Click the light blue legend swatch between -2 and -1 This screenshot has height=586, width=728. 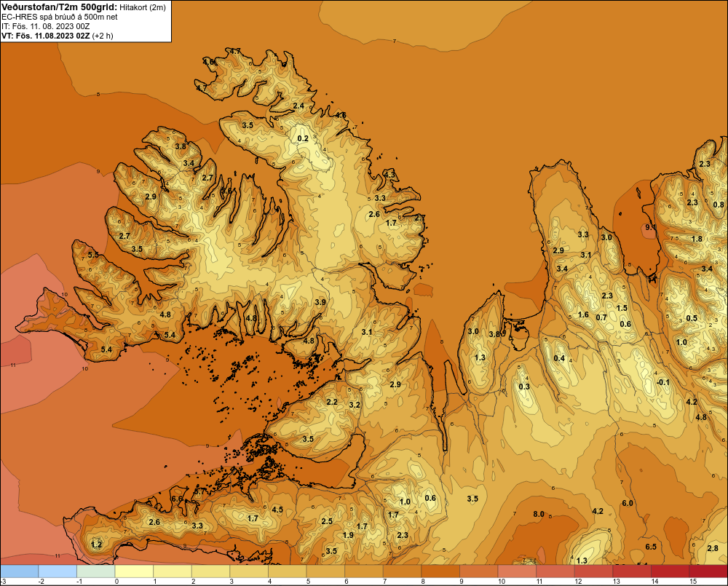pyautogui.click(x=58, y=571)
